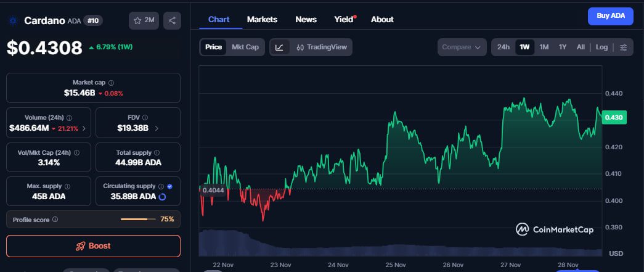Open the News tab
This screenshot has width=644, height=272.
[306, 19]
